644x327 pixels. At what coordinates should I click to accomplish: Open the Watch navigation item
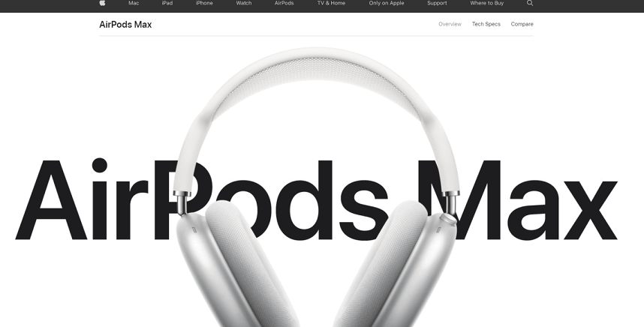[243, 3]
